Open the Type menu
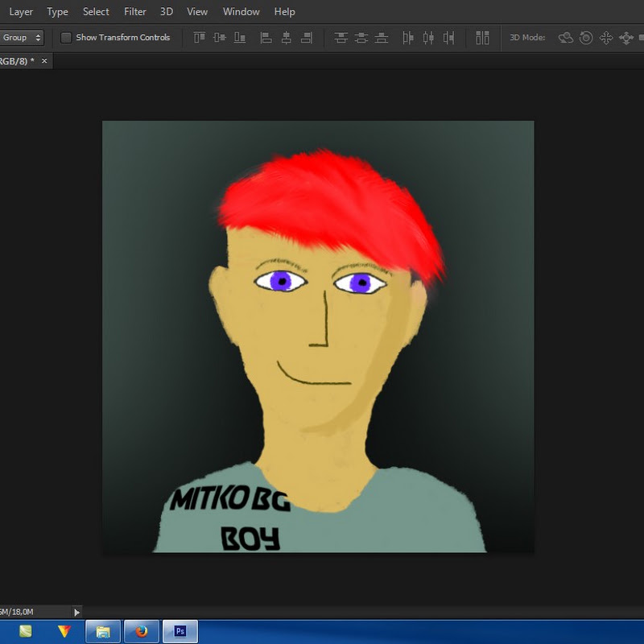644x644 pixels. click(57, 11)
